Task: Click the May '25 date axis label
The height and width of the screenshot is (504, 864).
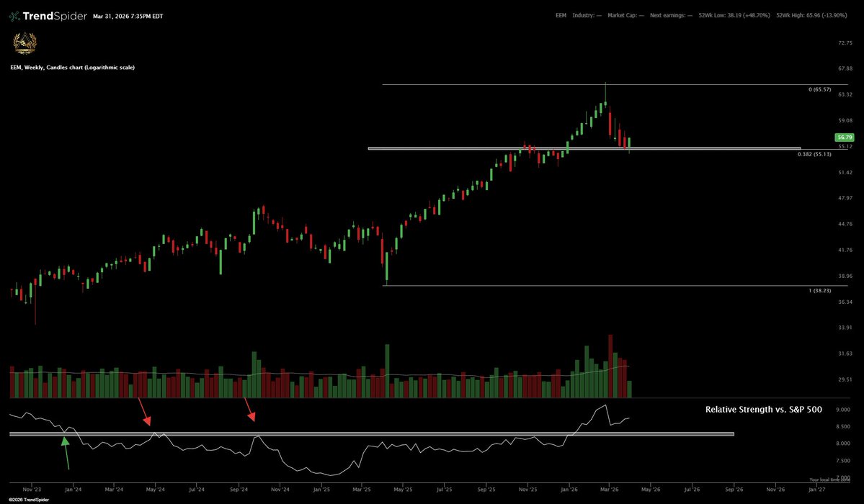Action: coord(404,489)
